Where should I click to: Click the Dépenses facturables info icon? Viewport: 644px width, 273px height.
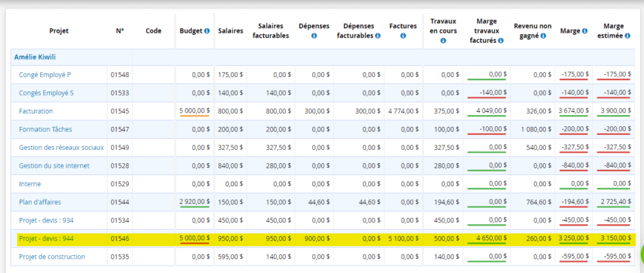377,36
